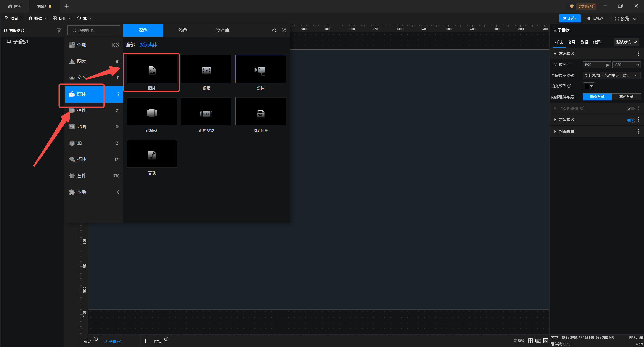
Task: Click the filter icon in layer panel
Action: pos(59,30)
